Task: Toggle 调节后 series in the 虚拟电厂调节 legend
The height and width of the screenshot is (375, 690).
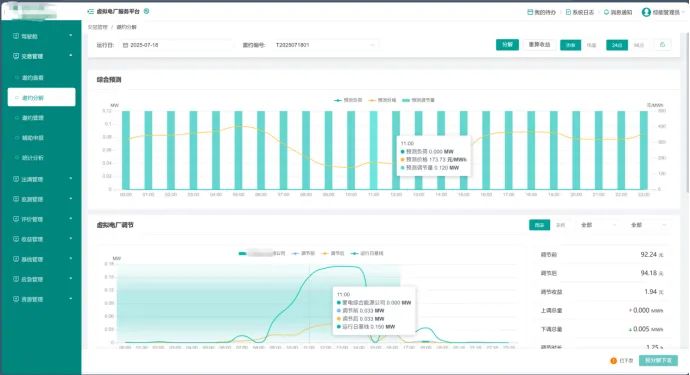Action: click(333, 254)
